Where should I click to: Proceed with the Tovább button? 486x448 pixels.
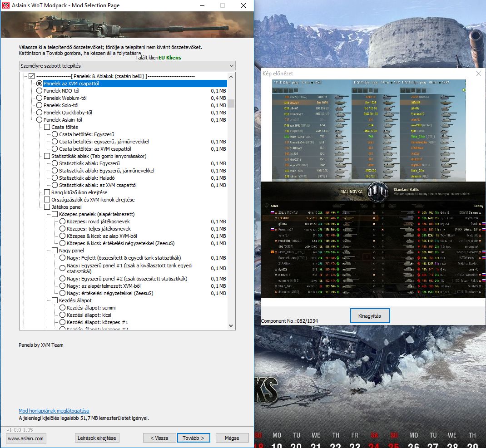(193, 438)
